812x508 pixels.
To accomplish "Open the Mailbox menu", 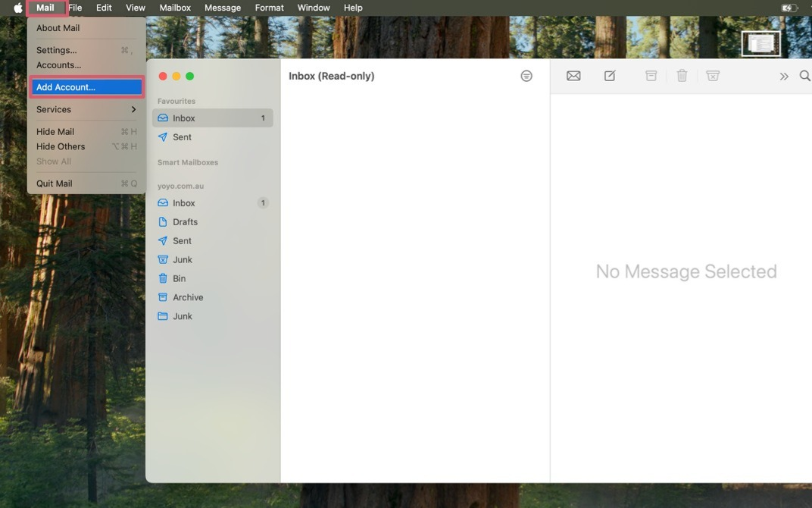I will point(175,8).
